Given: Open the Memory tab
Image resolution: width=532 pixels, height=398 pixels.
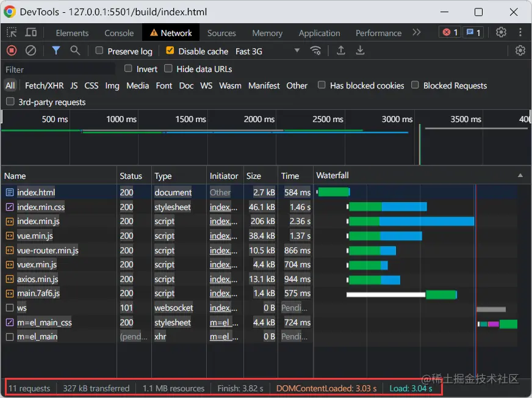Looking at the screenshot, I should [x=267, y=33].
